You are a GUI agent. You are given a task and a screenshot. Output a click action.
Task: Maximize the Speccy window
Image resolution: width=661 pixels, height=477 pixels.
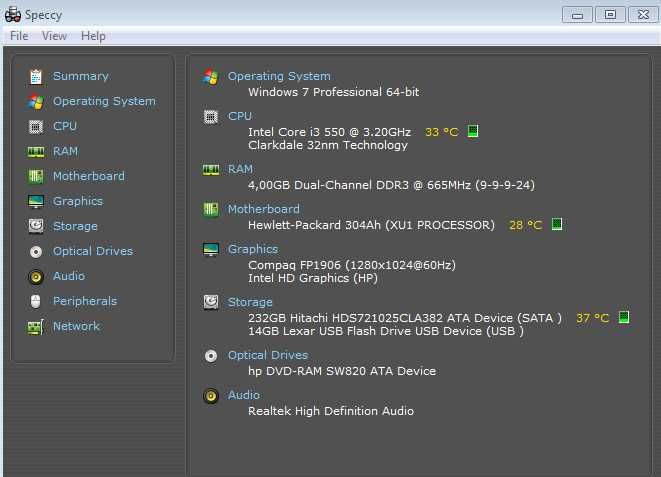610,15
